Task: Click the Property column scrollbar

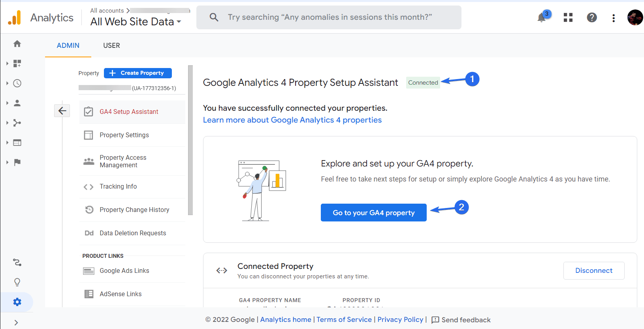Action: (190, 140)
